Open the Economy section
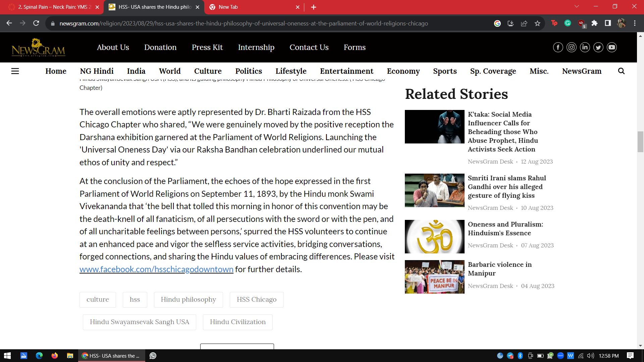This screenshot has height=362, width=644. pos(403,71)
